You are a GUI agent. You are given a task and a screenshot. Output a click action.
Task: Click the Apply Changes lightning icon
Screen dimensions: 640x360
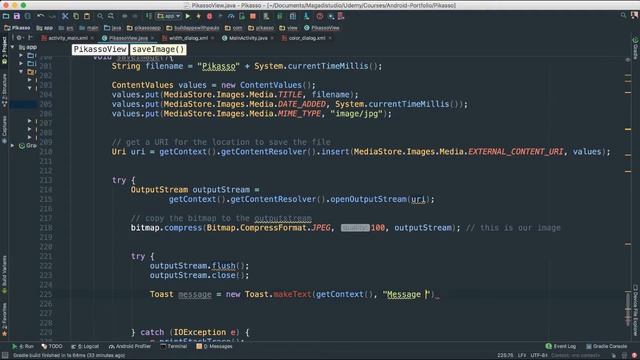click(198, 16)
